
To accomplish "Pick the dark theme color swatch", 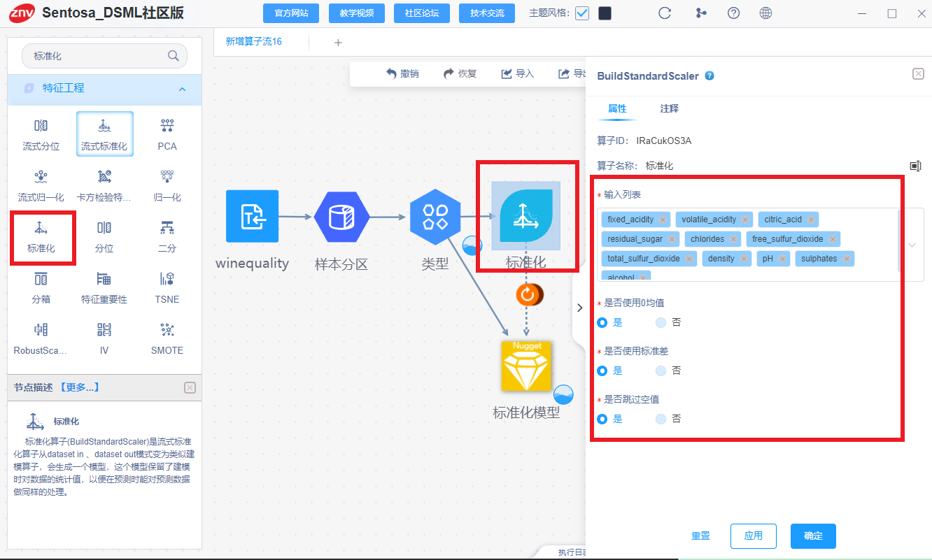I will coord(605,13).
